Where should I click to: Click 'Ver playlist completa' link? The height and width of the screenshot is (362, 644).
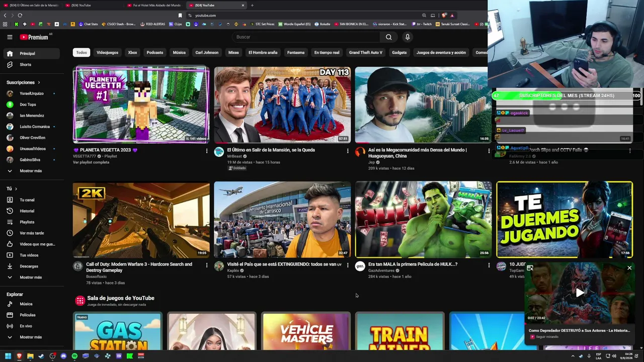pos(91,162)
